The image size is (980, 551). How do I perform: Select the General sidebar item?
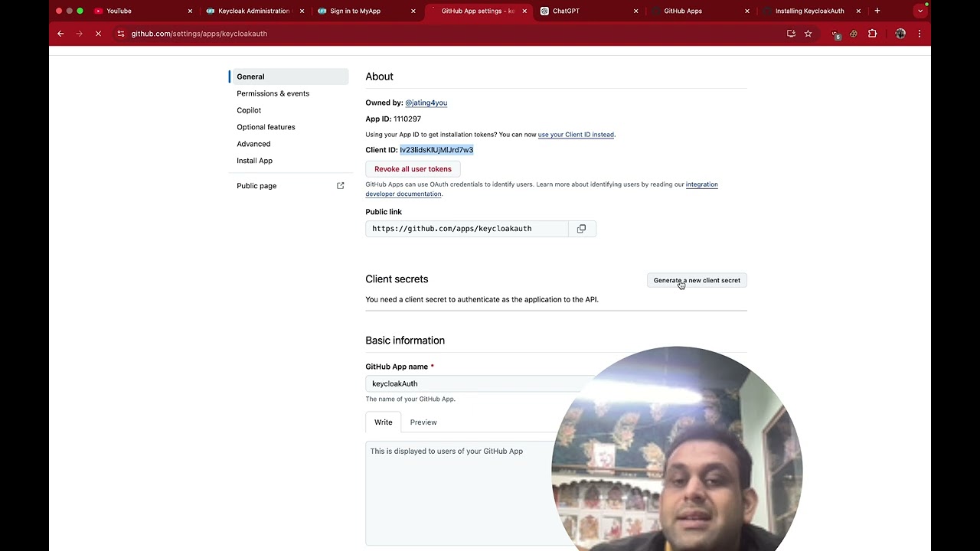pyautogui.click(x=289, y=77)
